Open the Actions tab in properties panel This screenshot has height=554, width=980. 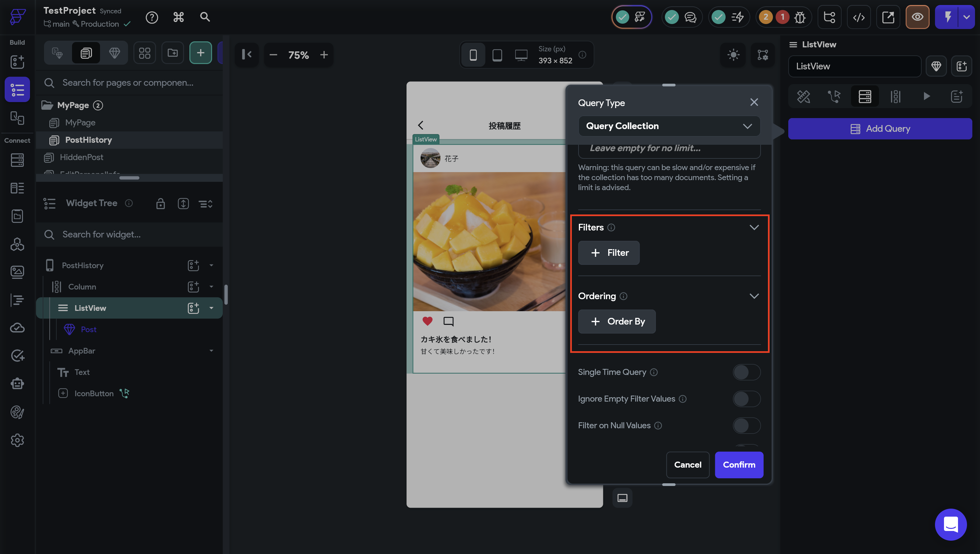(834, 97)
